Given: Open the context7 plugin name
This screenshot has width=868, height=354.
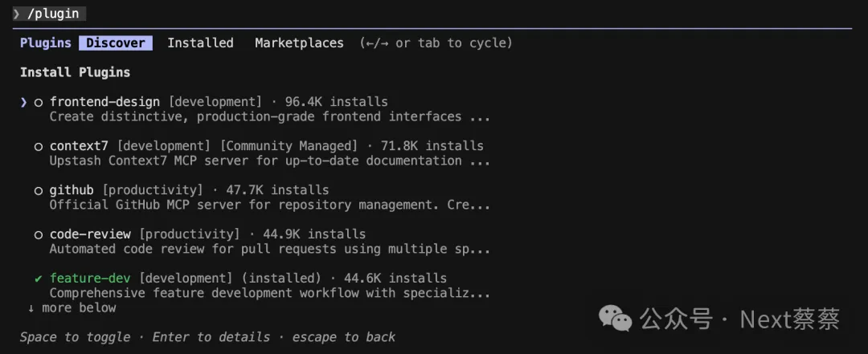Looking at the screenshot, I should [79, 146].
